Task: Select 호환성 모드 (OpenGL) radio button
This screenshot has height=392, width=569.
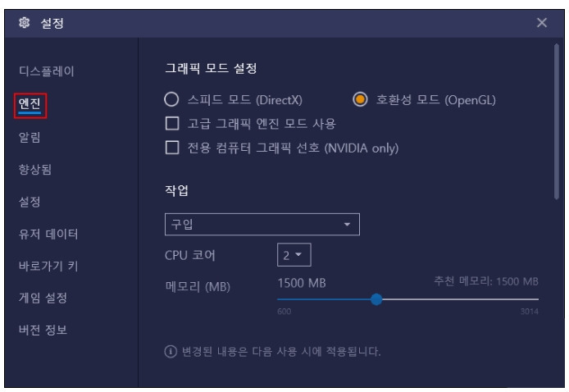Action: pyautogui.click(x=360, y=99)
